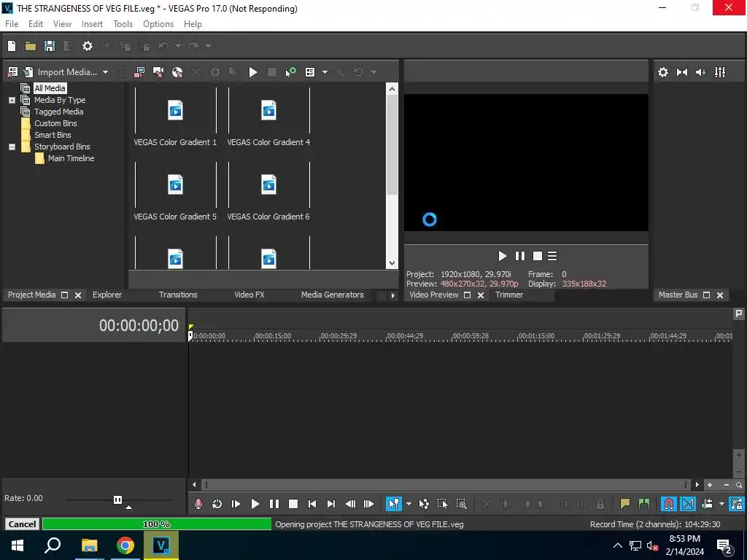Select Tagged Media in tree

tap(58, 112)
